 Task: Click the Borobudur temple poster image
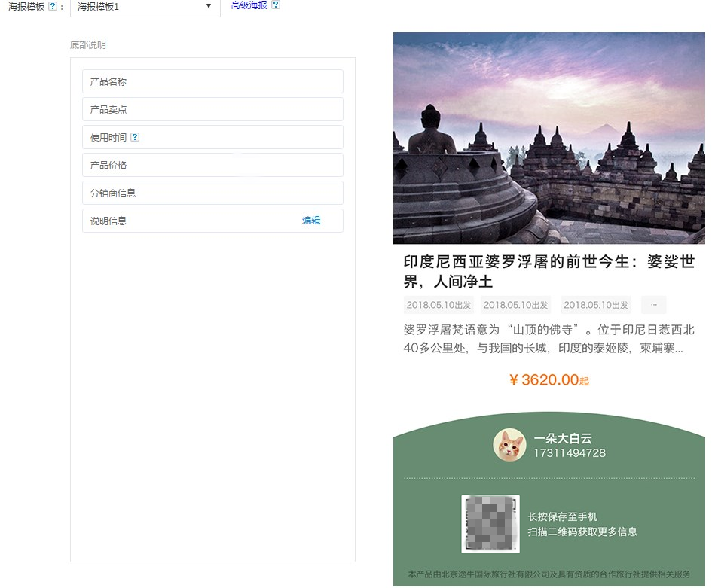[x=549, y=138]
